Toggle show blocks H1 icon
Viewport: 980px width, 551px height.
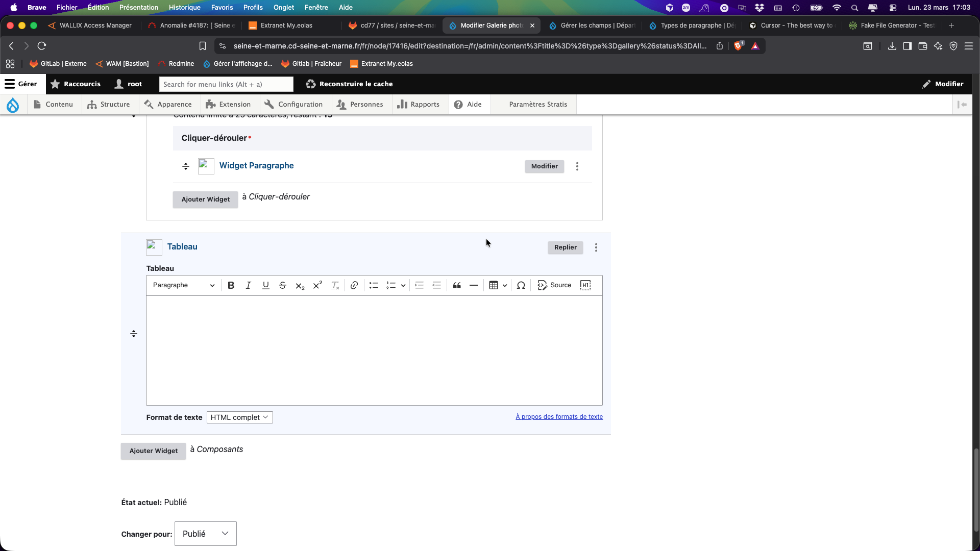click(585, 286)
